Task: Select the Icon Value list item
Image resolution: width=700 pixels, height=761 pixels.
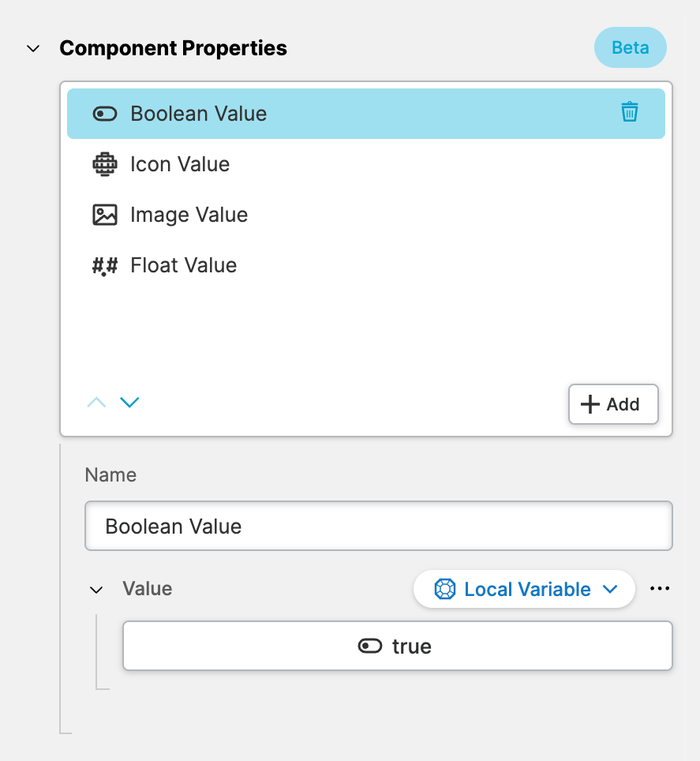Action: pos(180,164)
